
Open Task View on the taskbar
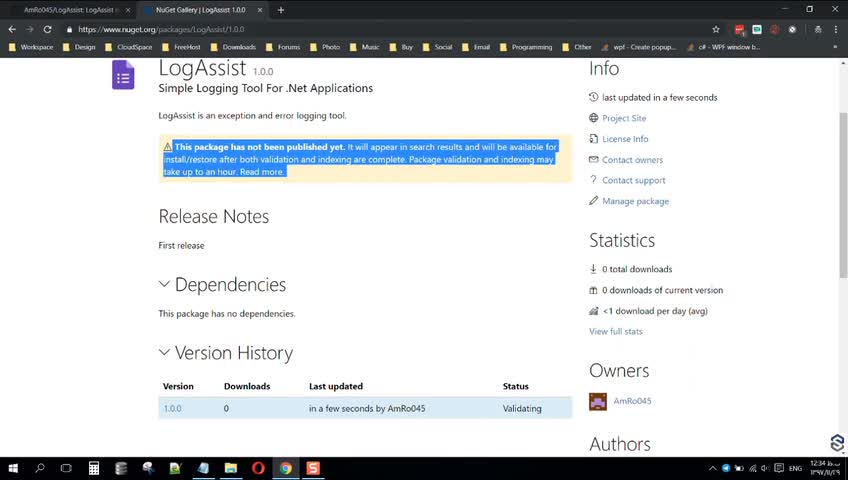pos(66,468)
